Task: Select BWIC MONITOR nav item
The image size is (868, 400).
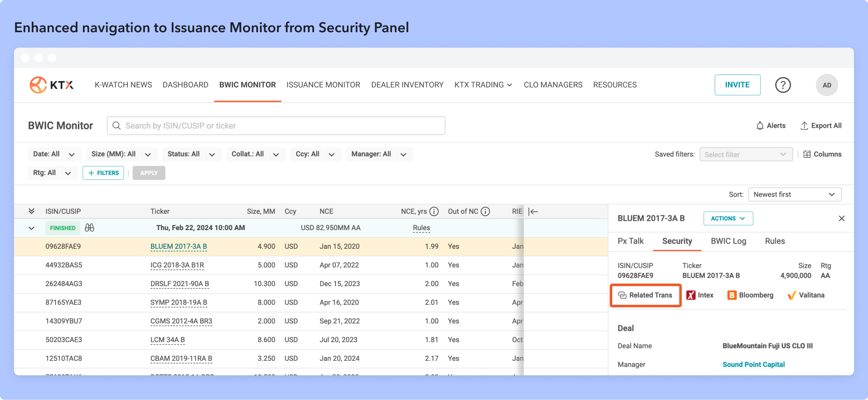Action: tap(247, 85)
